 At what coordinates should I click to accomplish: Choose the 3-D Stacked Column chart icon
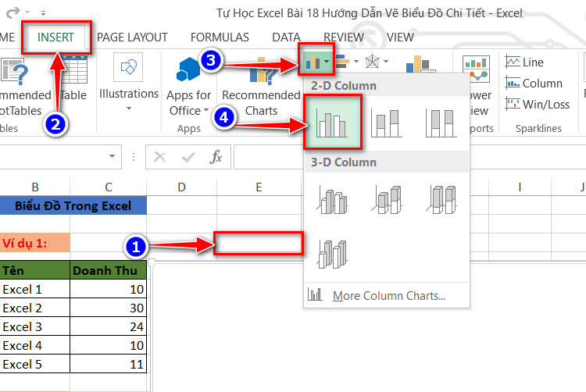387,201
